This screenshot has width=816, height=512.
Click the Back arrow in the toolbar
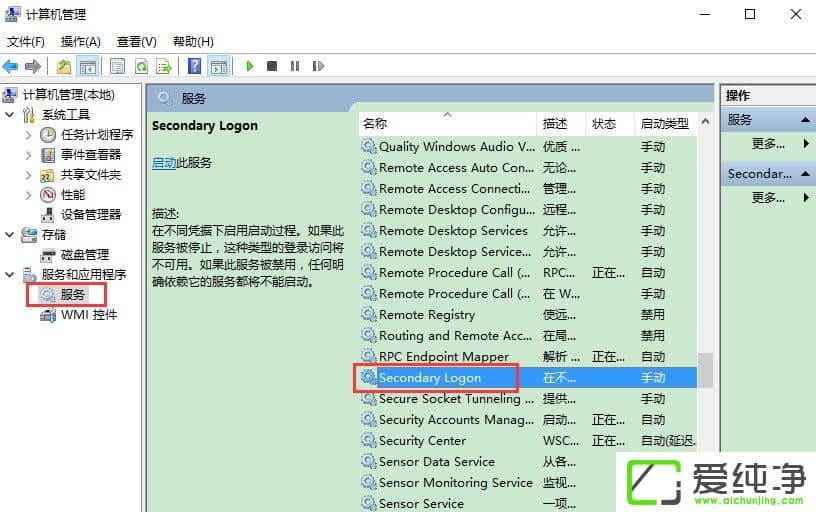tap(11, 67)
